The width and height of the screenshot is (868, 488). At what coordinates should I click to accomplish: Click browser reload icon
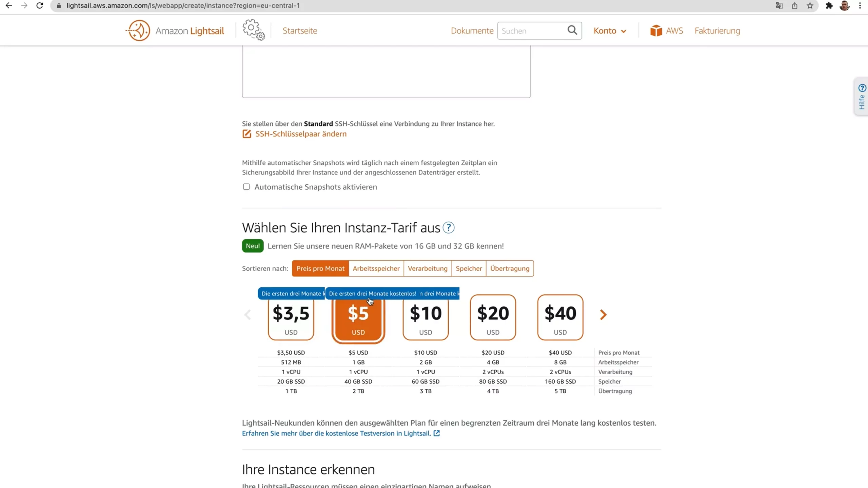(x=40, y=6)
